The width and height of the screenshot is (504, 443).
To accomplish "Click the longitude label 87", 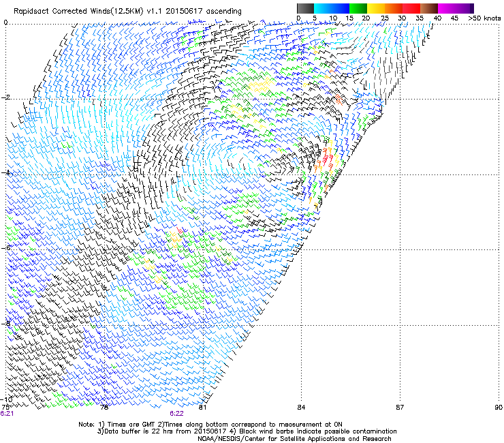I will click(x=400, y=407).
